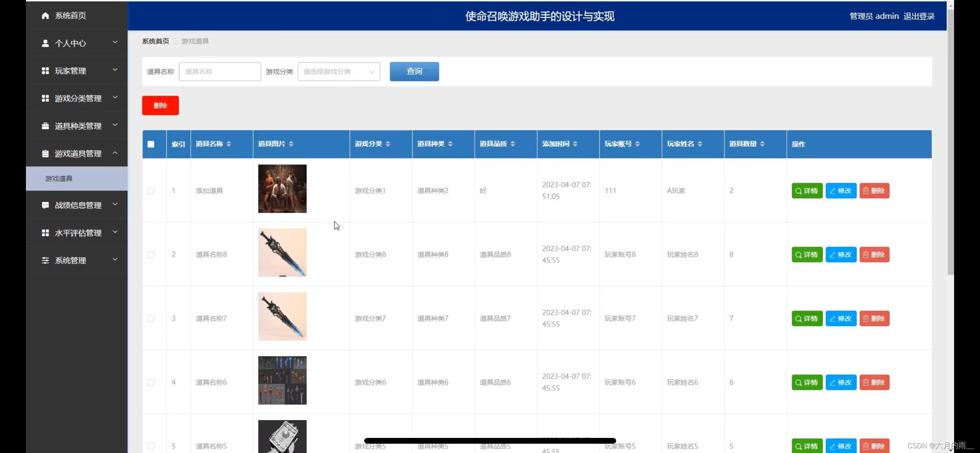Check the checkbox for row 添加道具
Screen dimensions: 980x453
pyautogui.click(x=151, y=191)
